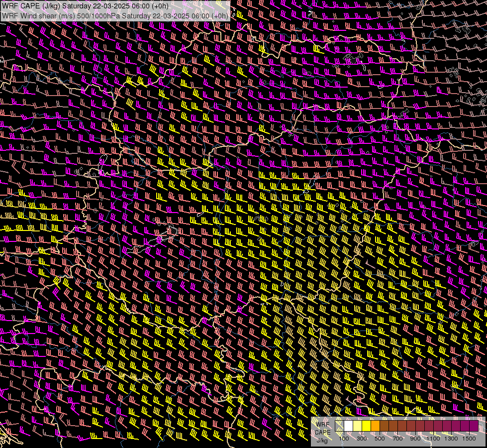The image size is (487, 448).
Task: Click the legend value 1500
Action: [x=469, y=439]
